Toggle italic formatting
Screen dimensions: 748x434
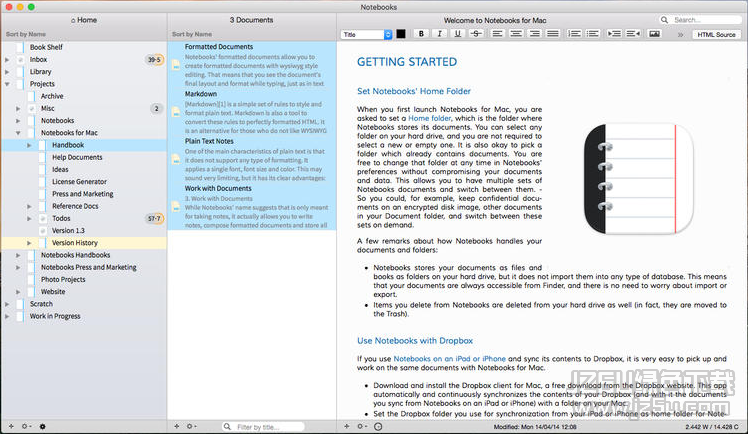coord(439,34)
